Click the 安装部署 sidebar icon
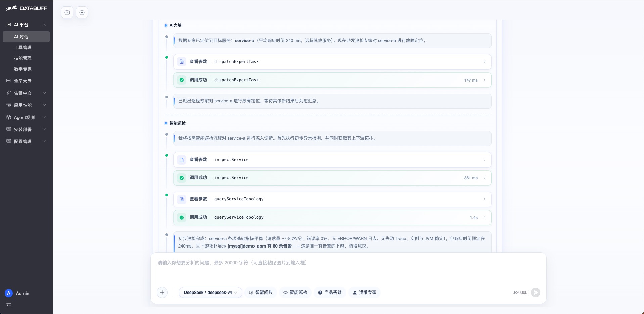 coord(9,129)
